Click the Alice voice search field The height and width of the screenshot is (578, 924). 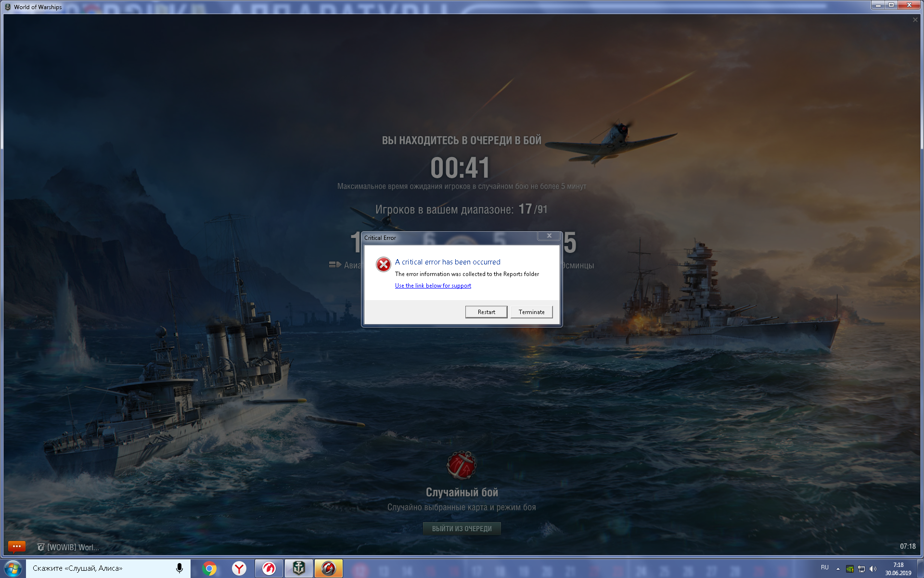[108, 568]
